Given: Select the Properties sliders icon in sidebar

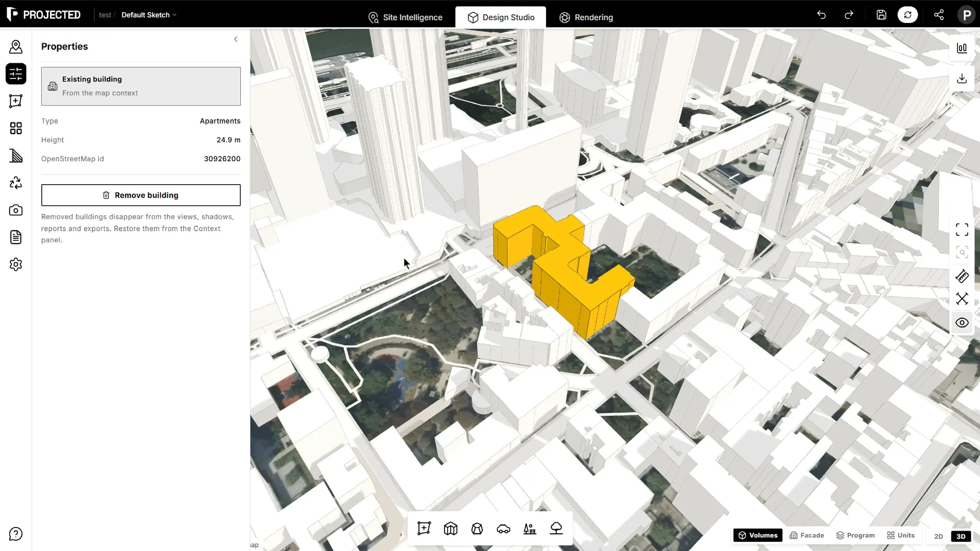Looking at the screenshot, I should pyautogui.click(x=16, y=74).
